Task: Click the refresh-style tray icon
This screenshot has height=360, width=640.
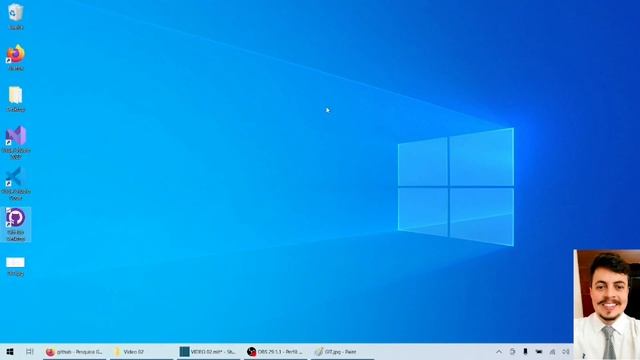Action: [512, 351]
